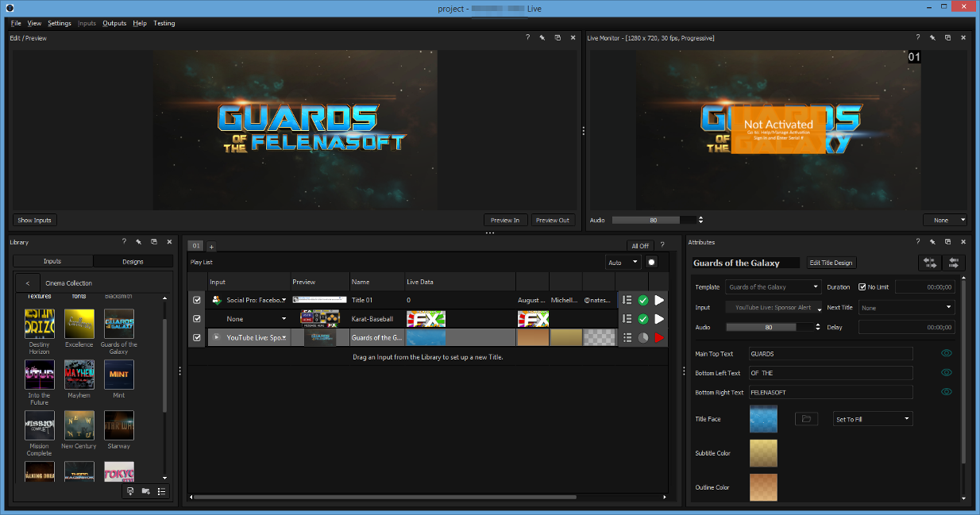Pin the Library panel

(x=139, y=242)
